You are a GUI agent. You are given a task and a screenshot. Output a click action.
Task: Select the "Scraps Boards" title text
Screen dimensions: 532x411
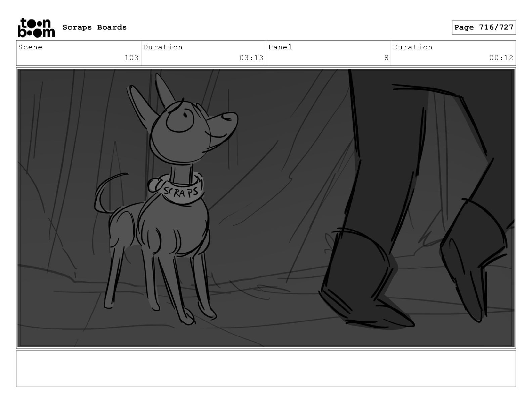(95, 28)
